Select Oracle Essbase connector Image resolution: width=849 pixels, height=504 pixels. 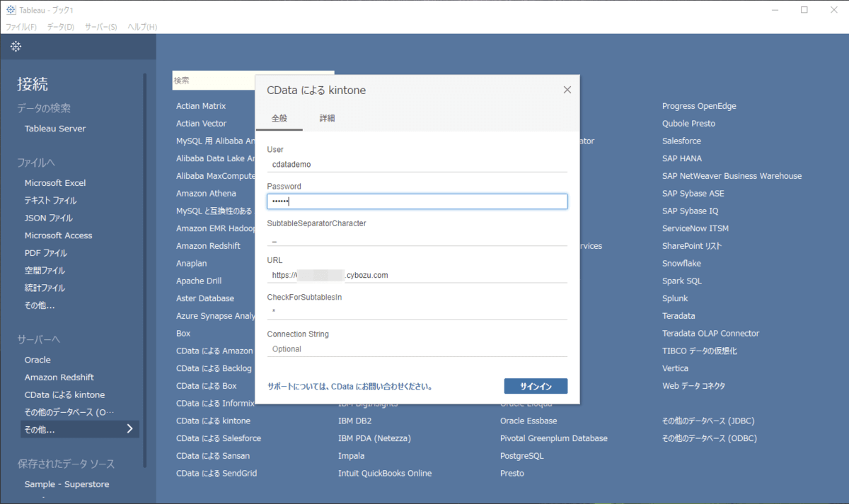[x=529, y=421]
